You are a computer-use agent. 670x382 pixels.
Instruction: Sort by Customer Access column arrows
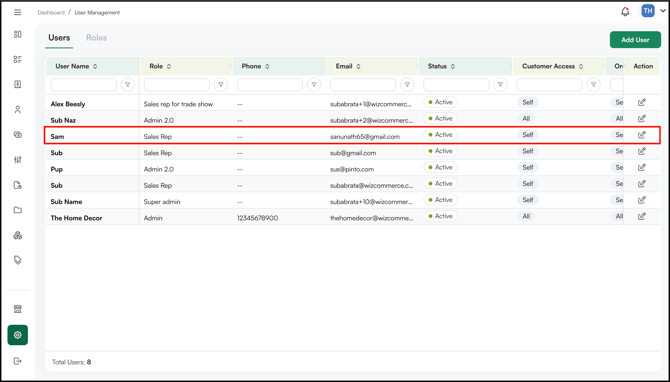[x=581, y=66]
